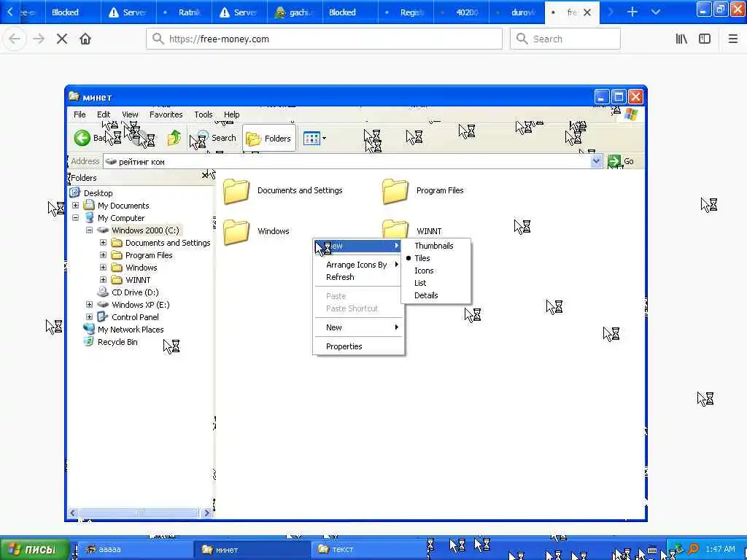Switch to the gachi browser tab

pos(295,12)
